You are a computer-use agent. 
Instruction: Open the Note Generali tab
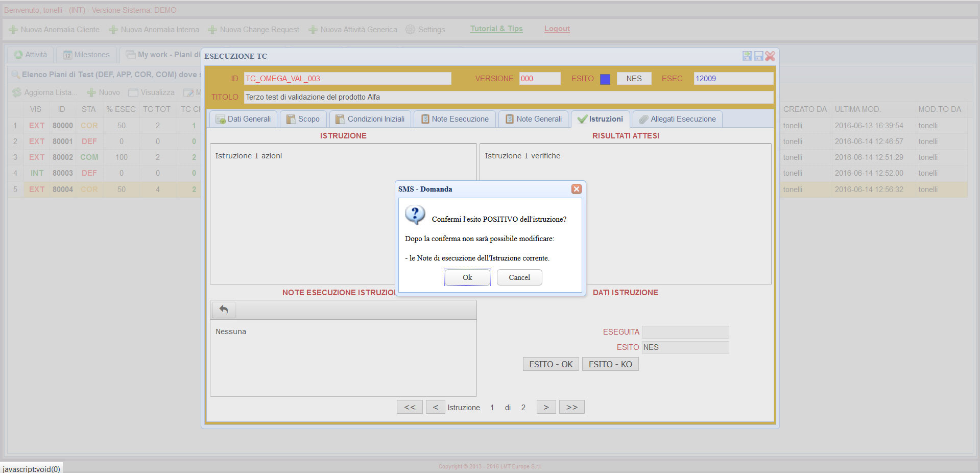[534, 119]
